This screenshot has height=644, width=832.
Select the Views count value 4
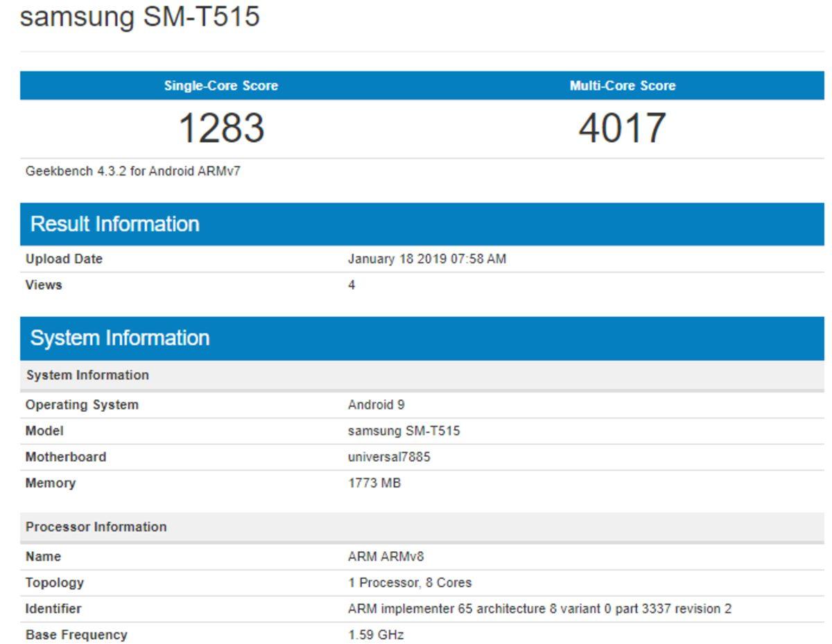point(350,285)
